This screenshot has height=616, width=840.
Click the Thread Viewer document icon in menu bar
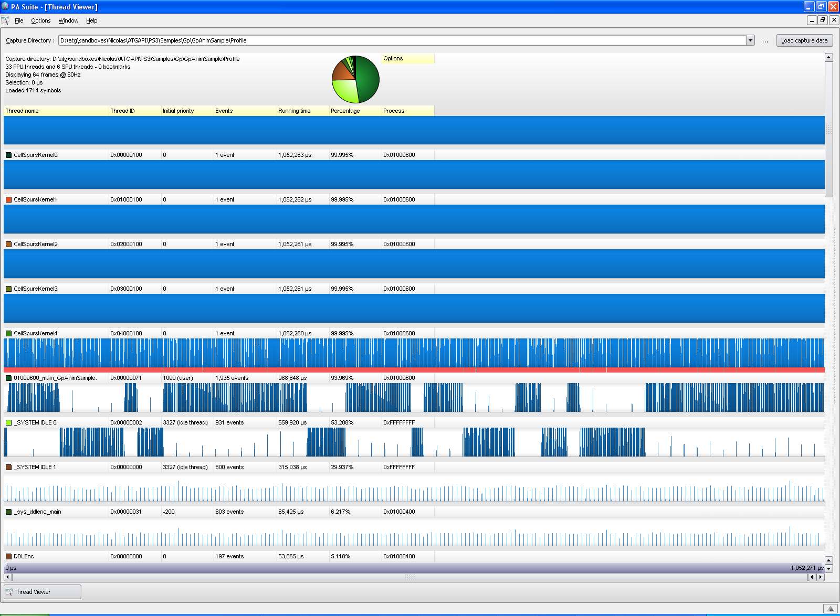(x=5, y=20)
